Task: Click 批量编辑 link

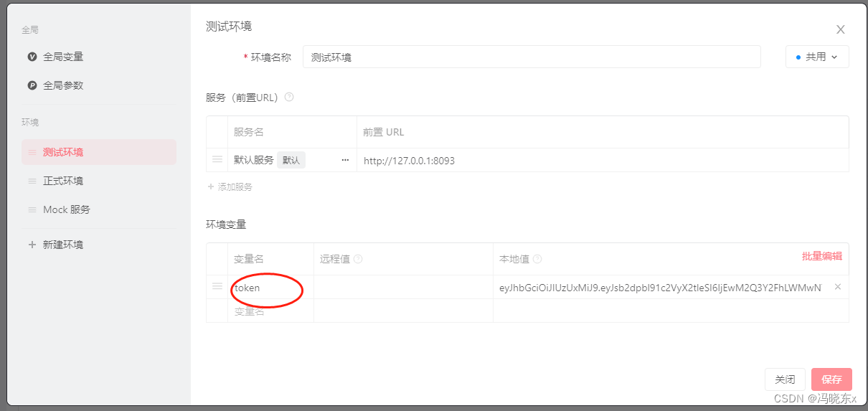Action: coord(822,256)
